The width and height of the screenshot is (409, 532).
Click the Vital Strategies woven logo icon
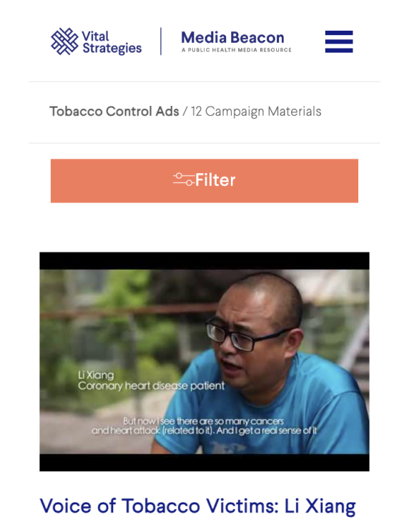pos(64,41)
